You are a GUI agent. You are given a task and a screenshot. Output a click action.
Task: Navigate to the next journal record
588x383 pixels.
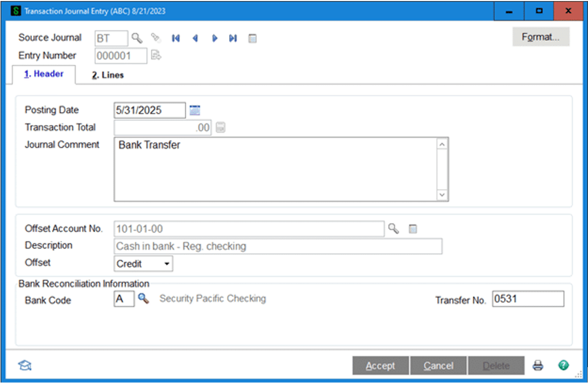tap(215, 38)
